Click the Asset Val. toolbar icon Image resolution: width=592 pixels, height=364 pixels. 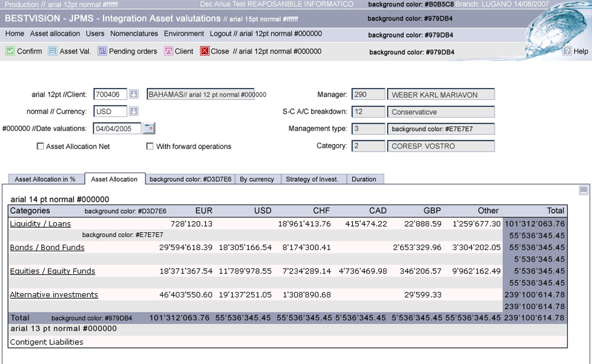coord(53,51)
